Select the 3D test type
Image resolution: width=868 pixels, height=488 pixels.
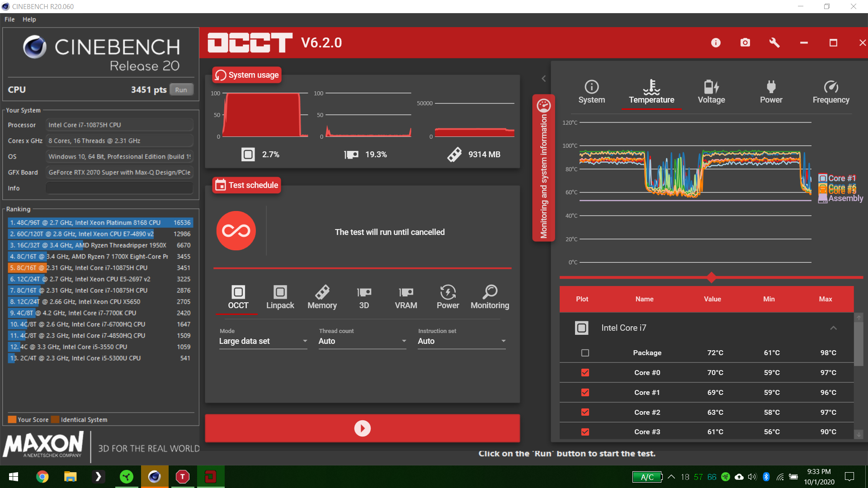[x=364, y=297]
